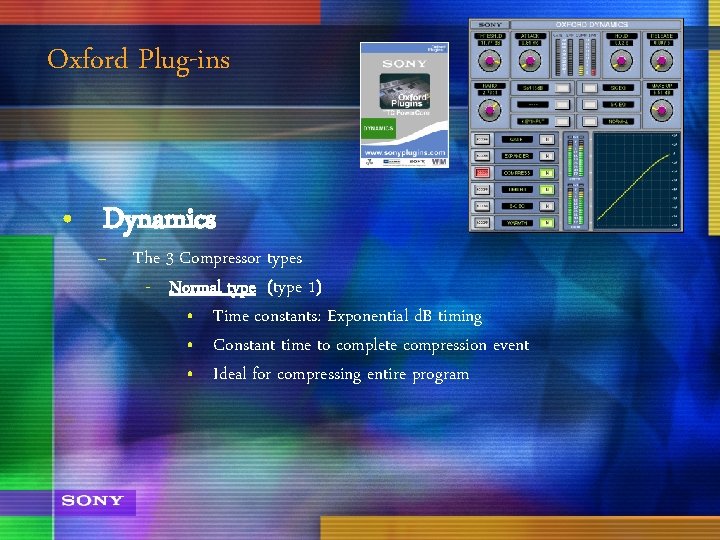Turn the Make Up gain knob
Screen dimensions: 720x540
tap(661, 110)
